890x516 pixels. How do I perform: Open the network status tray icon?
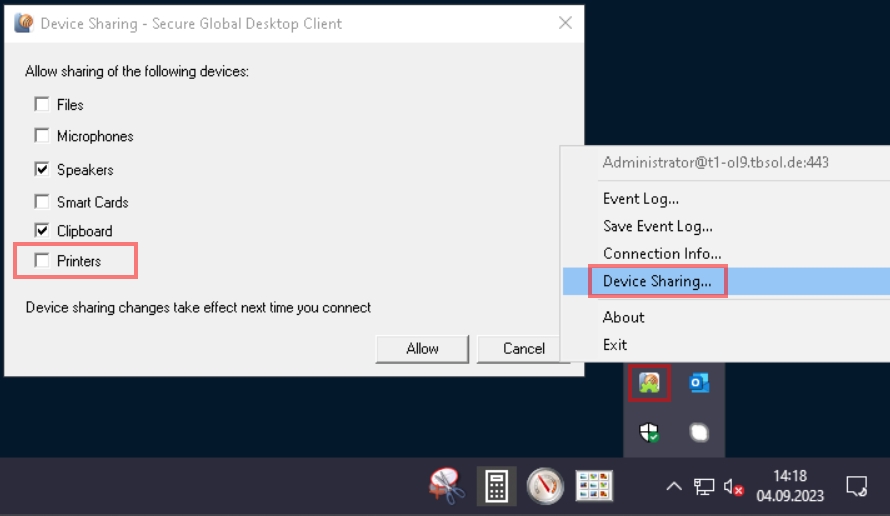coord(704,487)
